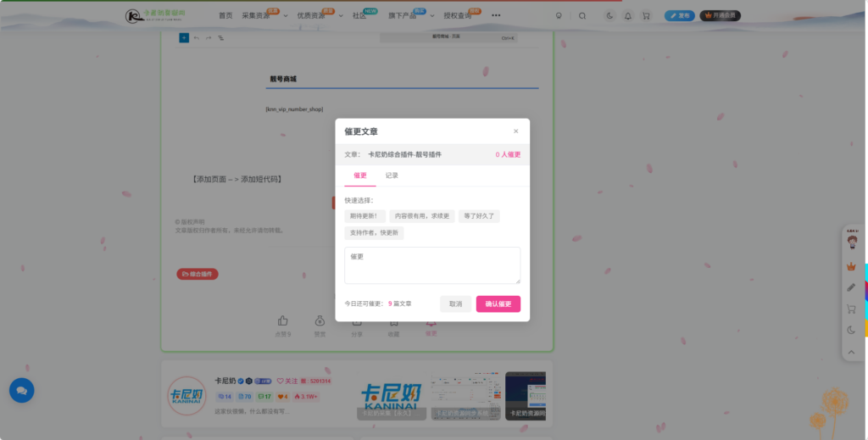
Task: Focus the 催更 message text area
Action: point(432,265)
